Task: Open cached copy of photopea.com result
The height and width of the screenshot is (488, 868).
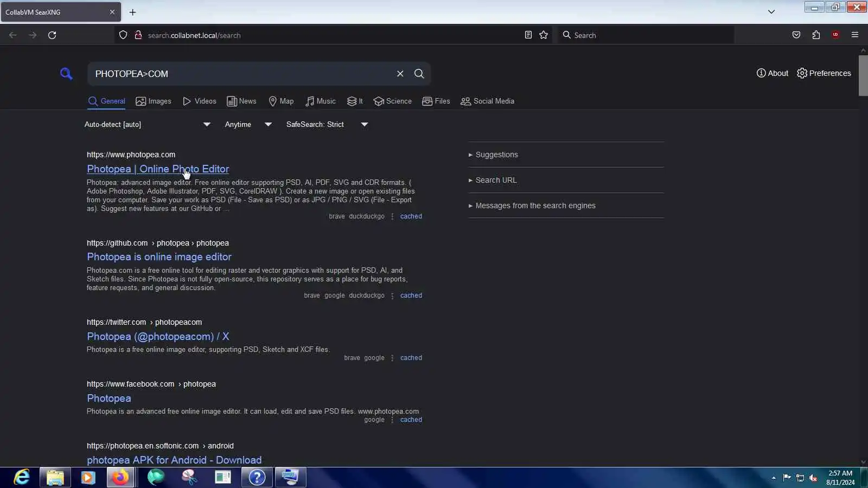Action: click(411, 216)
